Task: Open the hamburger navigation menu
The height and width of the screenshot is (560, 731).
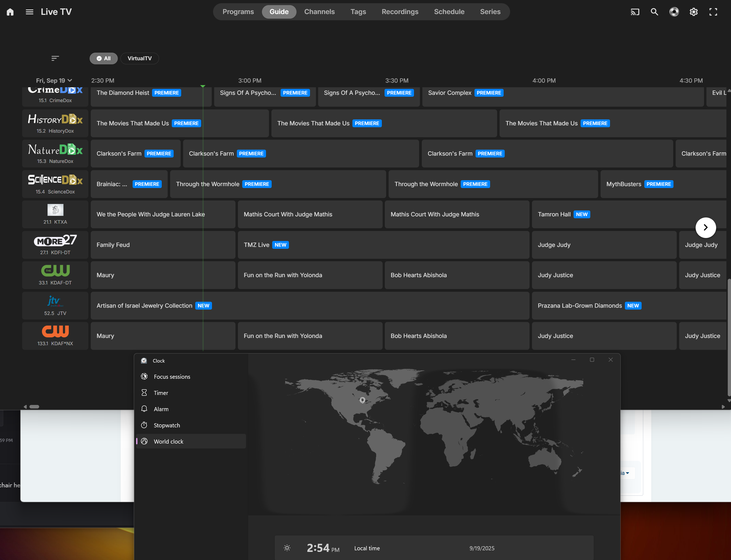Action: tap(29, 12)
